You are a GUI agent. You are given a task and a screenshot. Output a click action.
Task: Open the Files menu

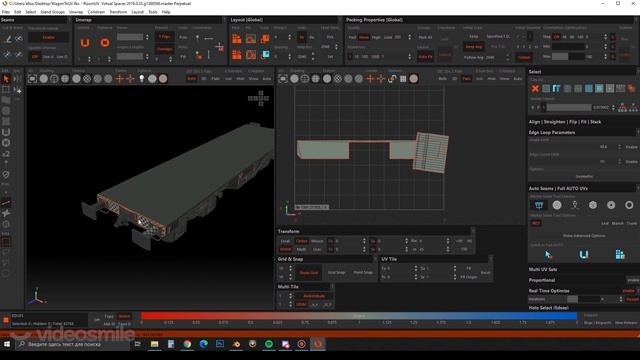pyautogui.click(x=6, y=12)
